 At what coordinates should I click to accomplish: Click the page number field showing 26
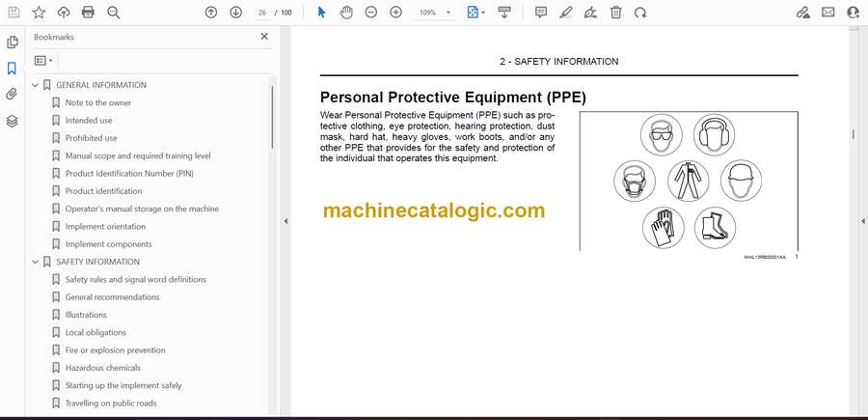pyautogui.click(x=262, y=13)
